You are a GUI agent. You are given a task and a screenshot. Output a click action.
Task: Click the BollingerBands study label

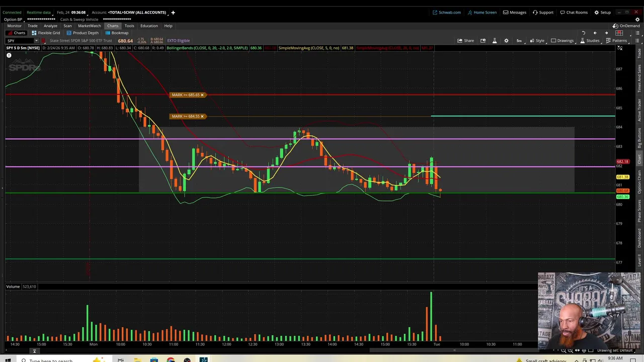click(207, 48)
